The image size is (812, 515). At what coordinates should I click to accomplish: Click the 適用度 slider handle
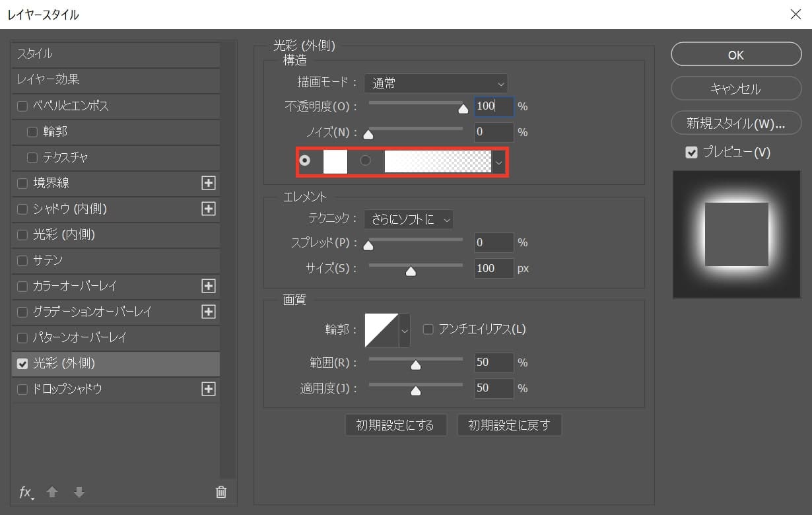(x=415, y=392)
